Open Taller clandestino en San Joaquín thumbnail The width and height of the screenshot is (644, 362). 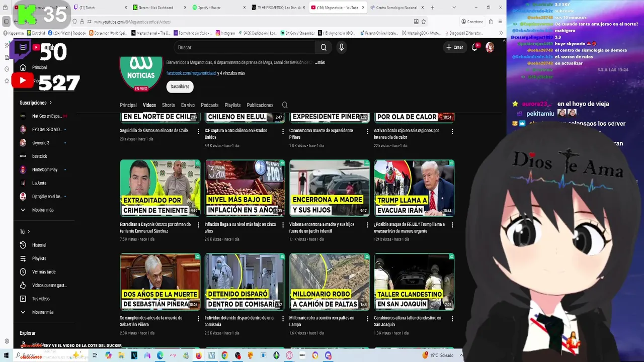pyautogui.click(x=414, y=282)
